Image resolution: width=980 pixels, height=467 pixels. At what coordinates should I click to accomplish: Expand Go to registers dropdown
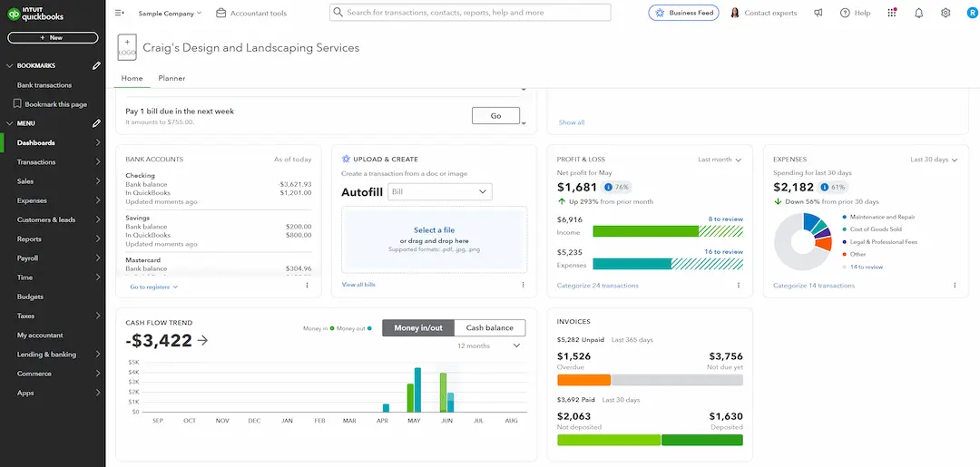pyautogui.click(x=153, y=287)
